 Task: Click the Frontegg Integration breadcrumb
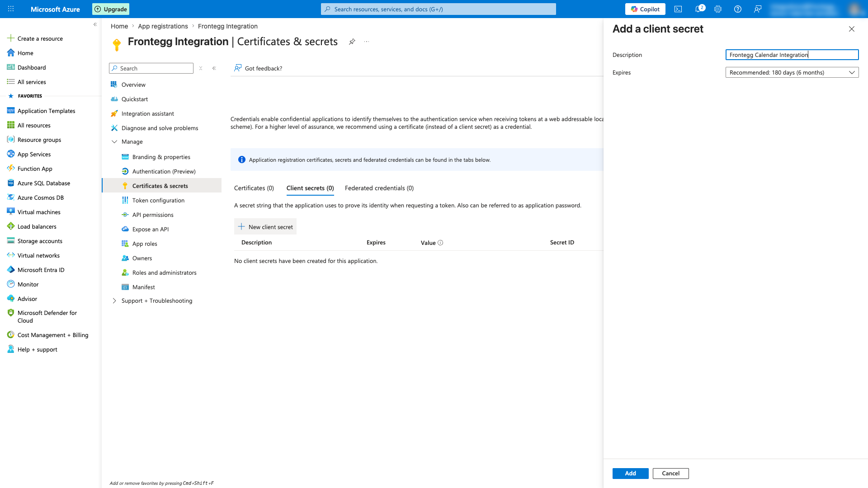(228, 26)
